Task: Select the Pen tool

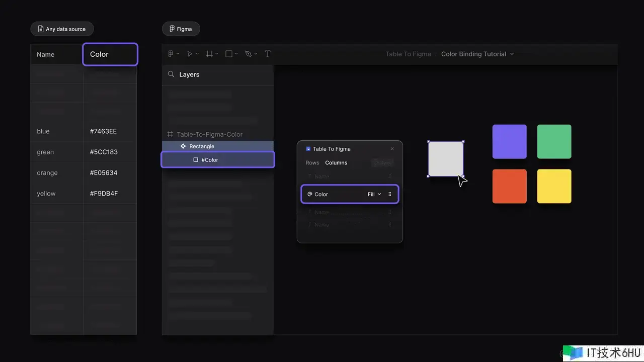Action: pos(248,54)
